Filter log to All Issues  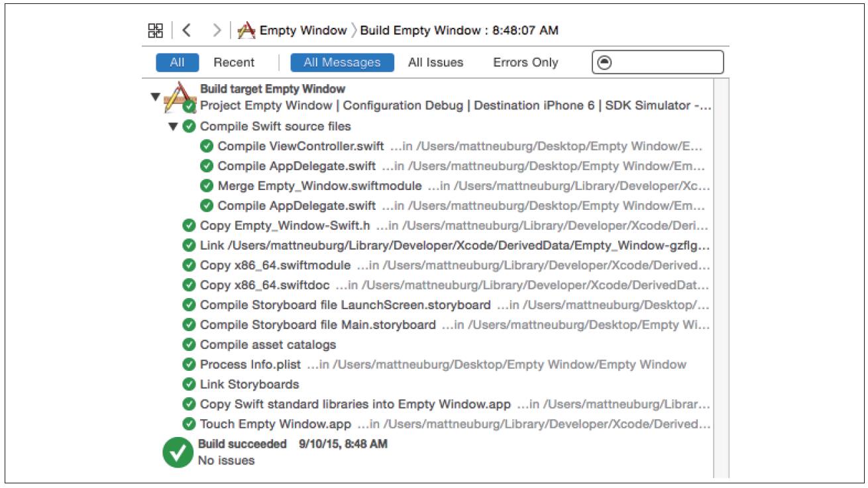tap(435, 63)
